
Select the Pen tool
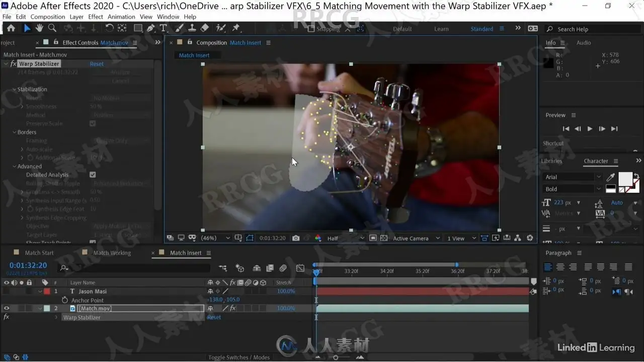150,29
